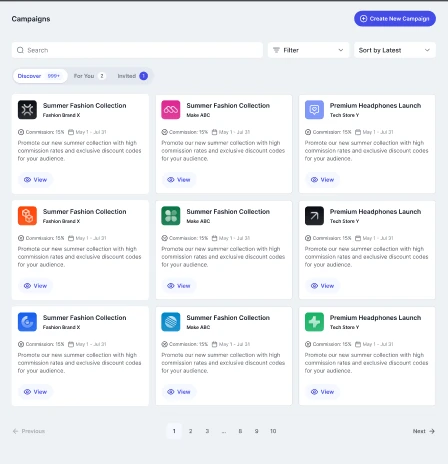Viewport: 448px width, 464px height.
Task: Click the filter lines icon beside Filter
Action: coord(276,50)
